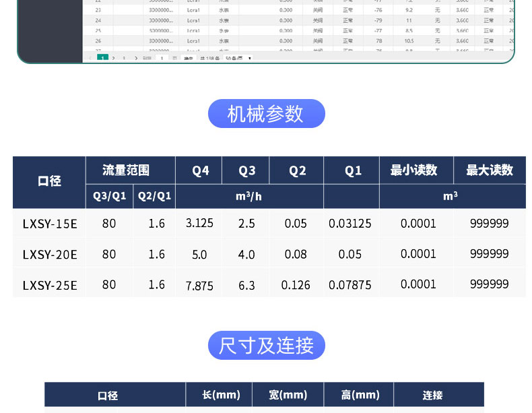Click the next page arrow in pagination
The width and height of the screenshot is (532, 413).
pos(136,59)
